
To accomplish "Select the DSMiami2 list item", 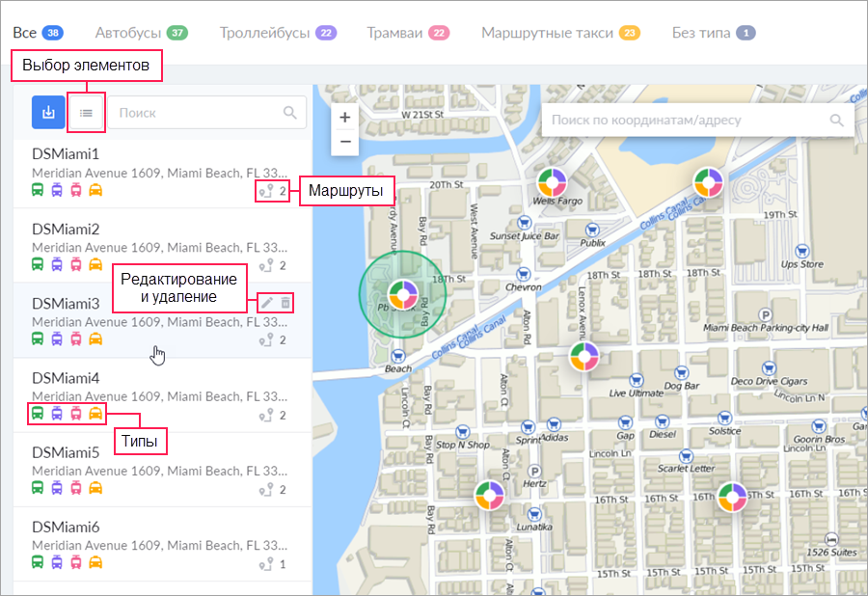I will point(162,246).
